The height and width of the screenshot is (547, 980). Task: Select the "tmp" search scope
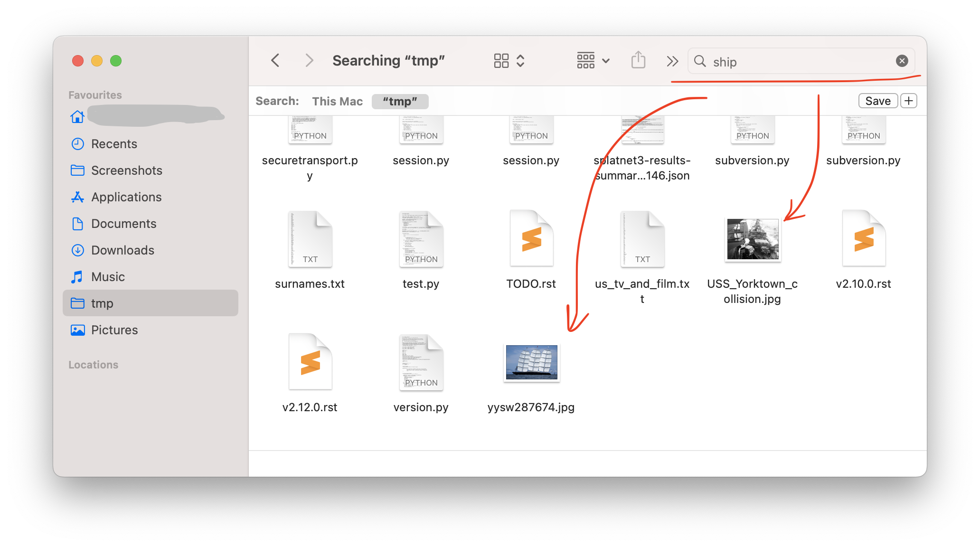pyautogui.click(x=400, y=101)
